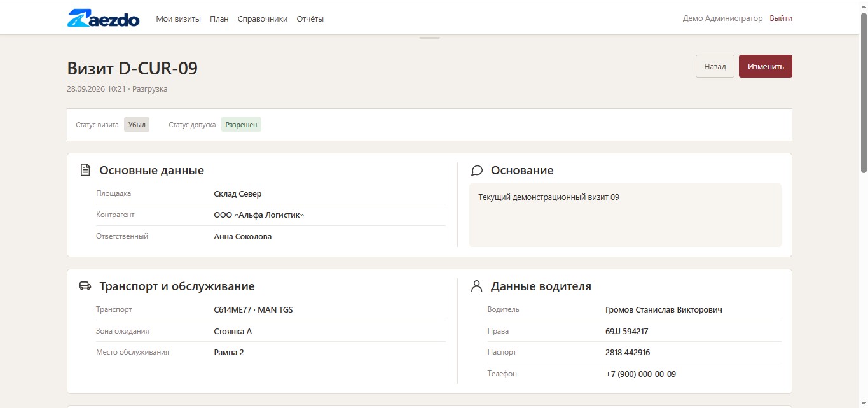
Task: Click the ООО «Альфа Логистик» value
Action: point(259,215)
